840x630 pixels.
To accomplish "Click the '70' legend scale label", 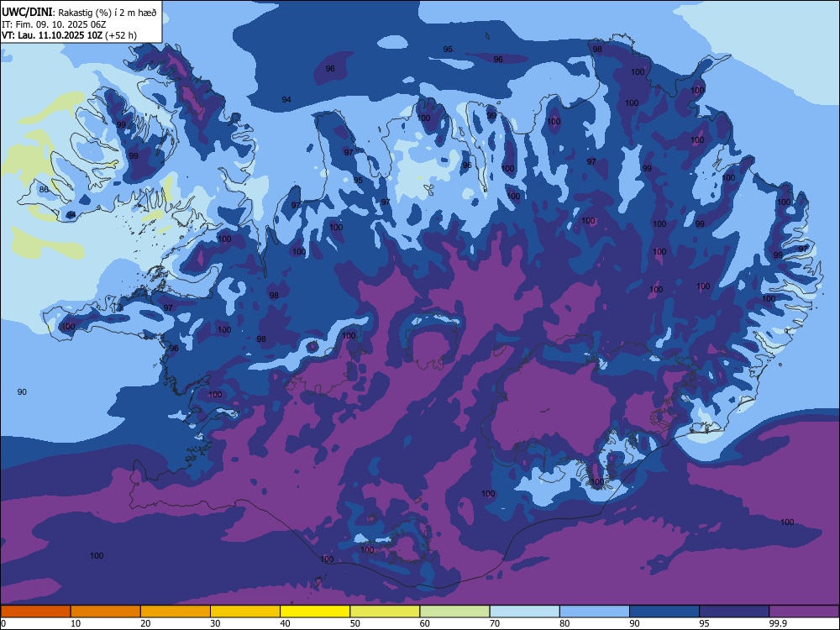I will pyautogui.click(x=495, y=623).
